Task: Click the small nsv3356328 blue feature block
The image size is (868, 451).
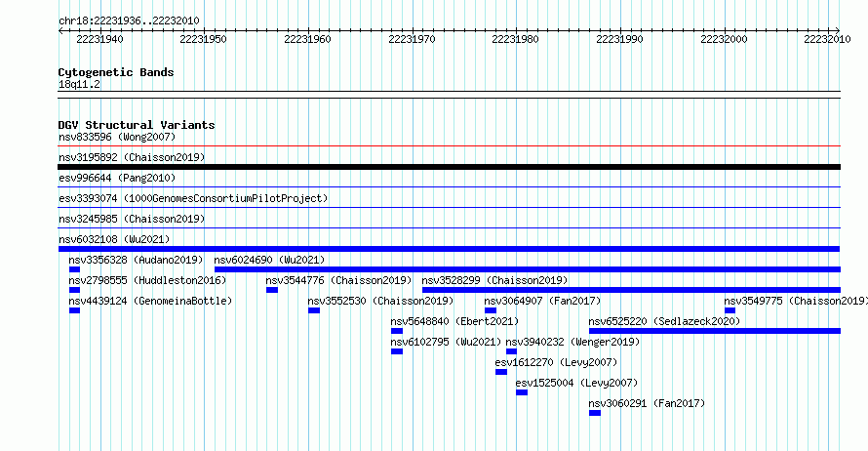Action: (x=74, y=269)
